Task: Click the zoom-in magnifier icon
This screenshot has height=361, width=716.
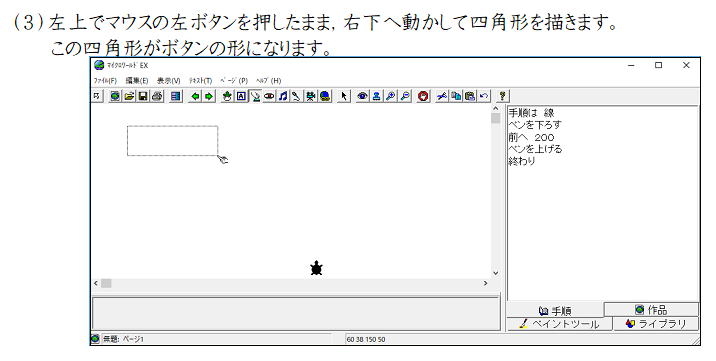Action: pos(390,96)
